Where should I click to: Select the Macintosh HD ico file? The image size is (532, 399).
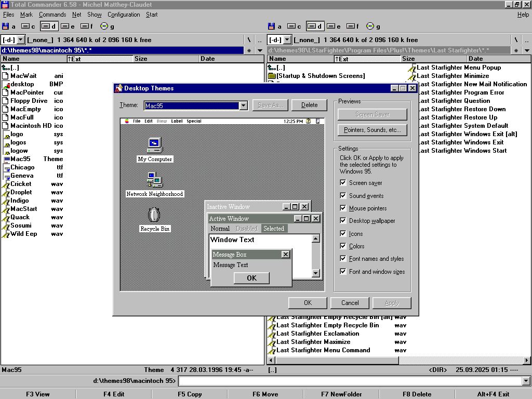click(31, 126)
